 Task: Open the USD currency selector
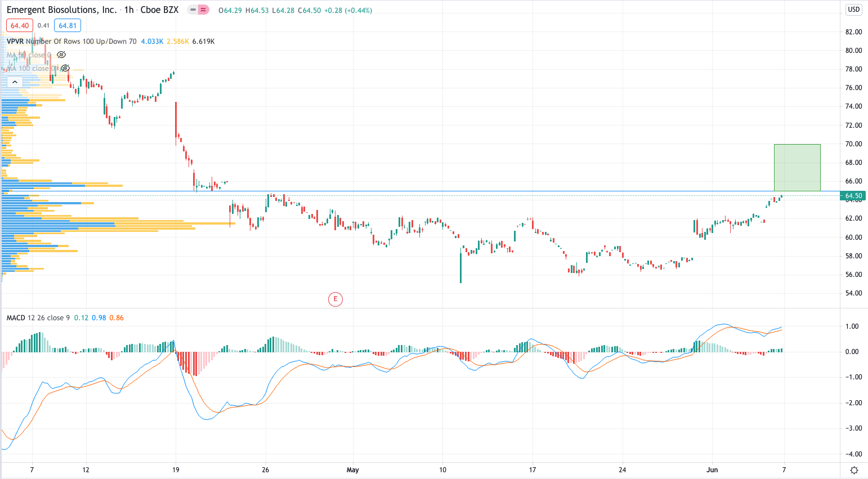(854, 10)
